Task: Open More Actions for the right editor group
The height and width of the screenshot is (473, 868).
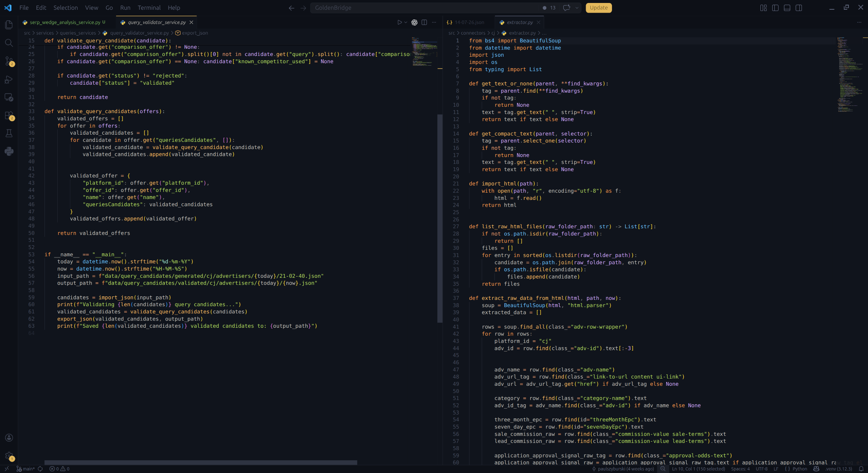Action: click(859, 22)
